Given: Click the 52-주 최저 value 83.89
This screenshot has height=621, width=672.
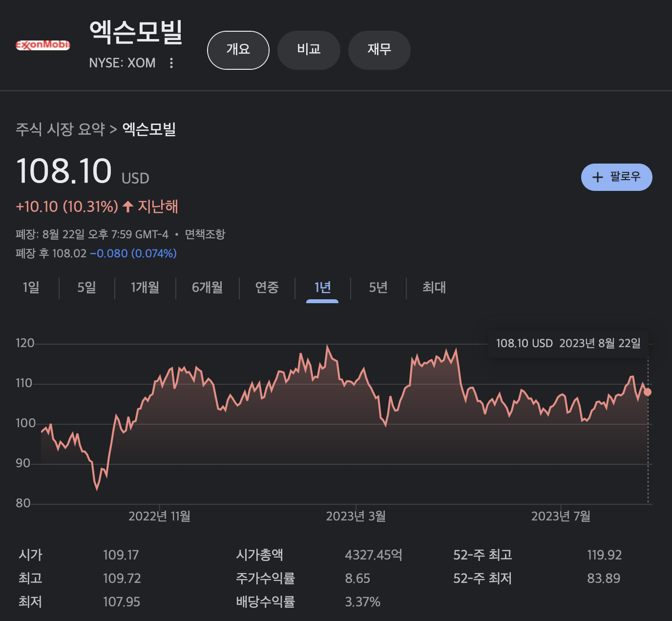Looking at the screenshot, I should (x=604, y=579).
